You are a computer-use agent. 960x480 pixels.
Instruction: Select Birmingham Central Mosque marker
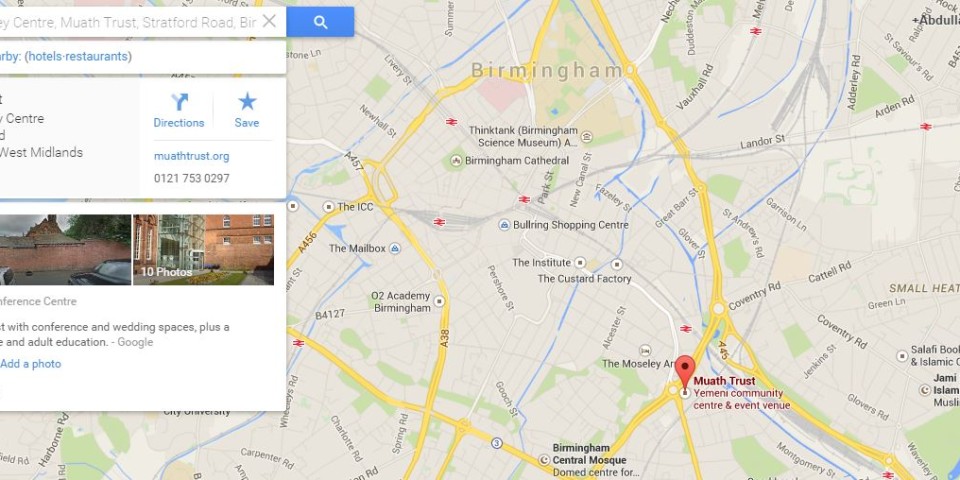coord(544,459)
